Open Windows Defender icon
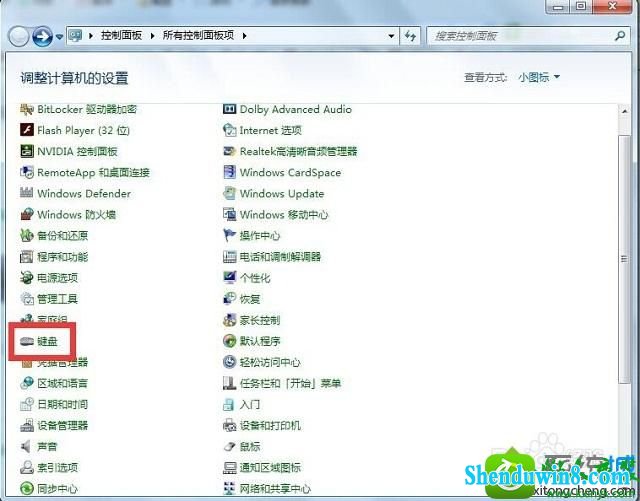The image size is (640, 501). click(x=27, y=194)
